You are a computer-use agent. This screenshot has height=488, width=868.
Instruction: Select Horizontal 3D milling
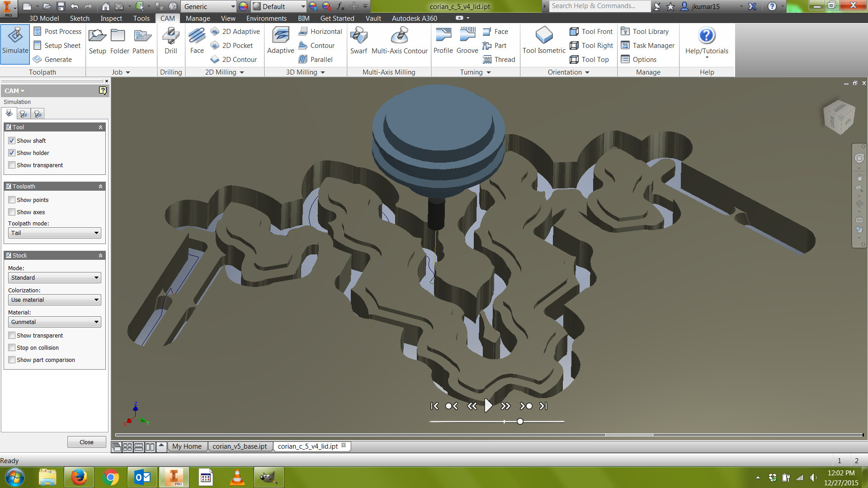pyautogui.click(x=320, y=31)
